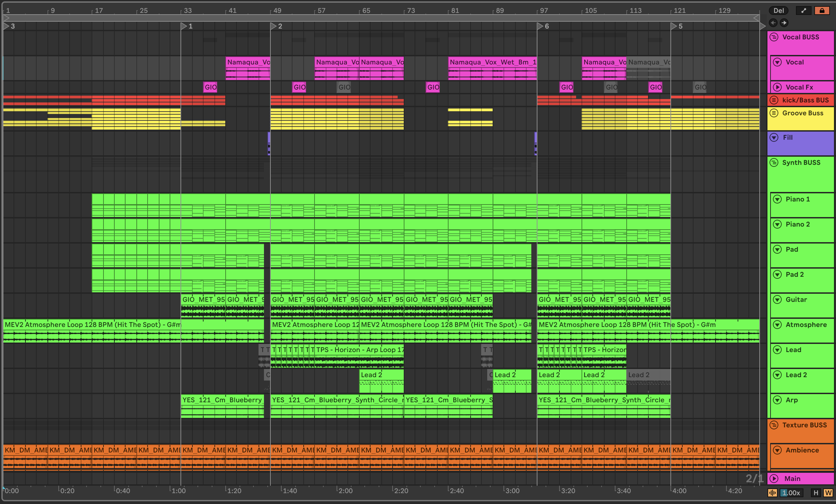Select the Atmosphere track header

click(x=806, y=325)
